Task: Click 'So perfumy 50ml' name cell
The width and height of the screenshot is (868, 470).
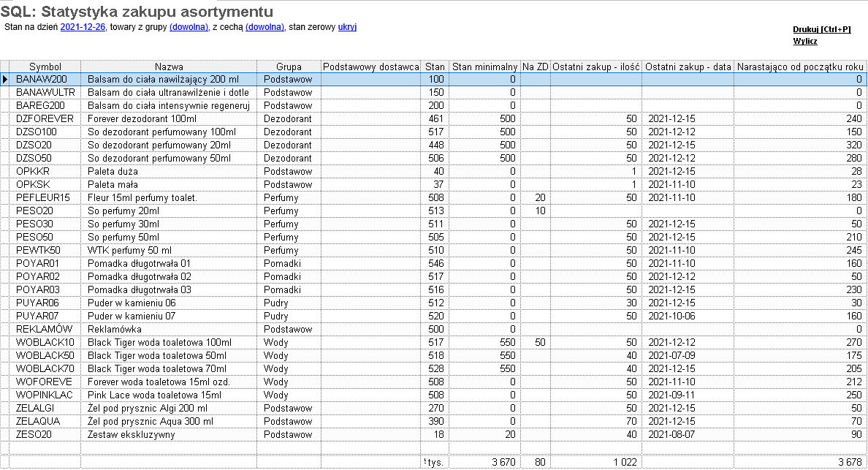Action: pos(169,237)
